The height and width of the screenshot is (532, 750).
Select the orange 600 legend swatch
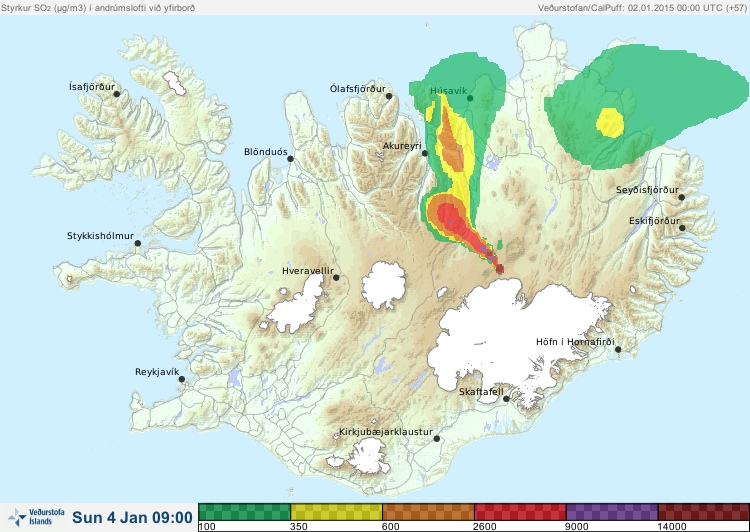coord(428,512)
